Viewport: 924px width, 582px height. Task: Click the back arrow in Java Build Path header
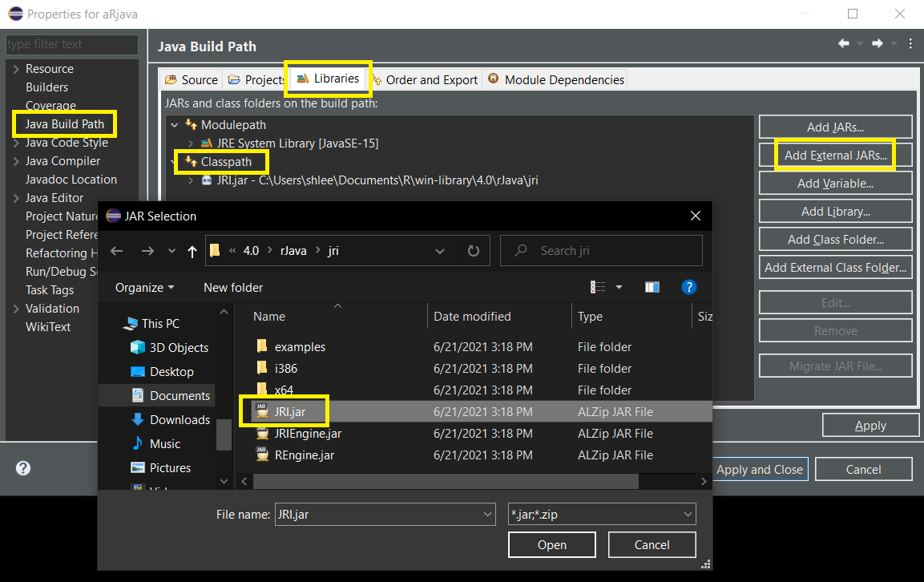[843, 43]
